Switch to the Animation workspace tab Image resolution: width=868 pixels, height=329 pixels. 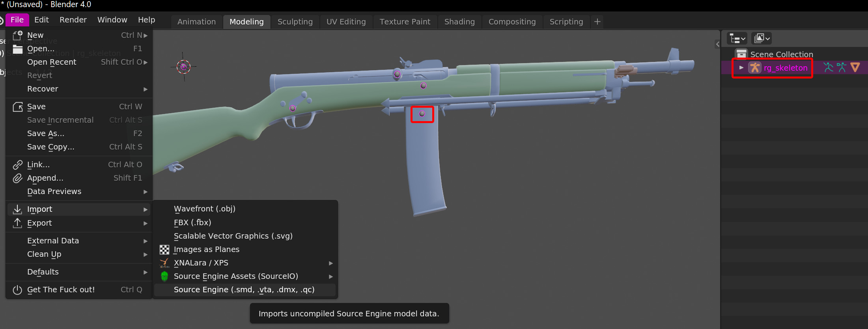(196, 22)
